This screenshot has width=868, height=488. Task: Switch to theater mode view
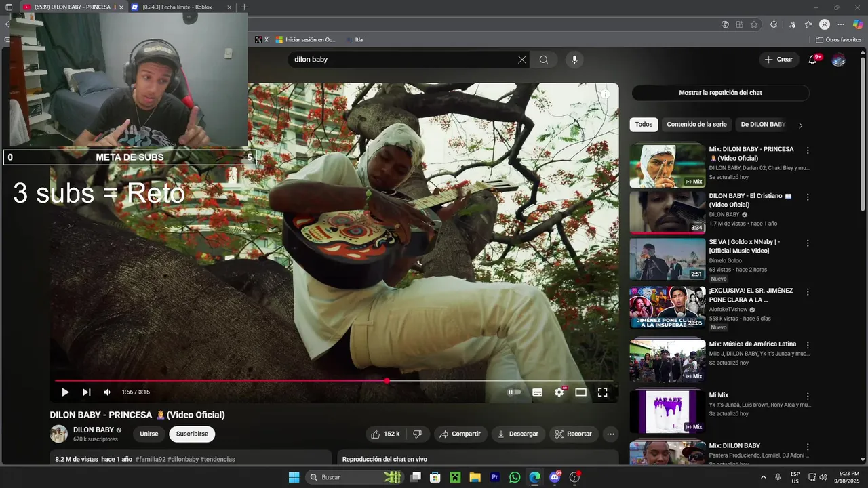point(580,392)
